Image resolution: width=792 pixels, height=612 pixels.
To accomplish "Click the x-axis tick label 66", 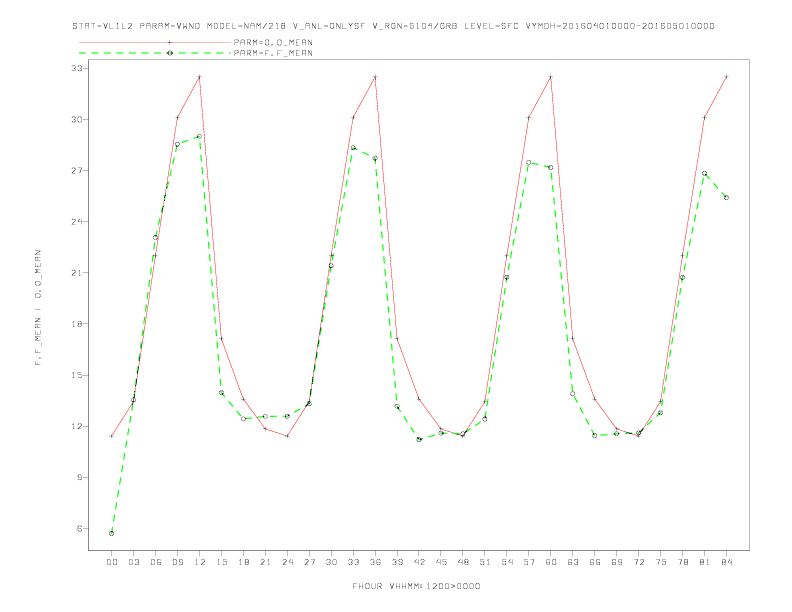I will [x=595, y=562].
